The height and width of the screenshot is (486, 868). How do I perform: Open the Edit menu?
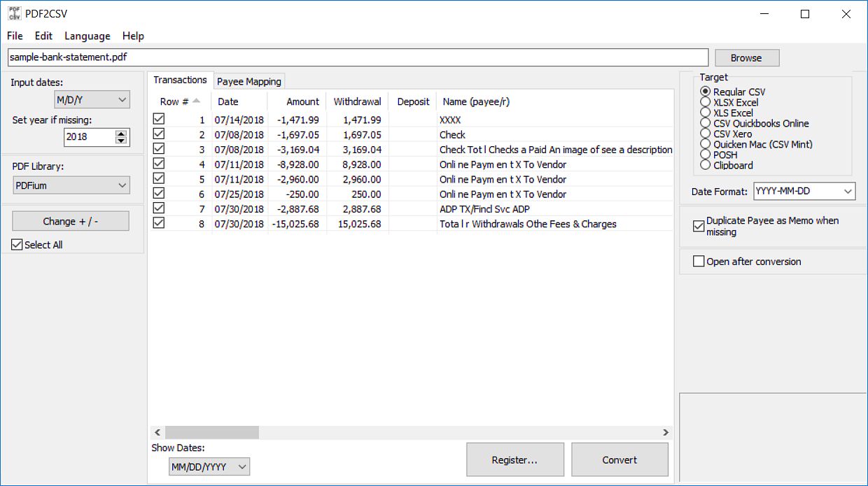pos(43,36)
